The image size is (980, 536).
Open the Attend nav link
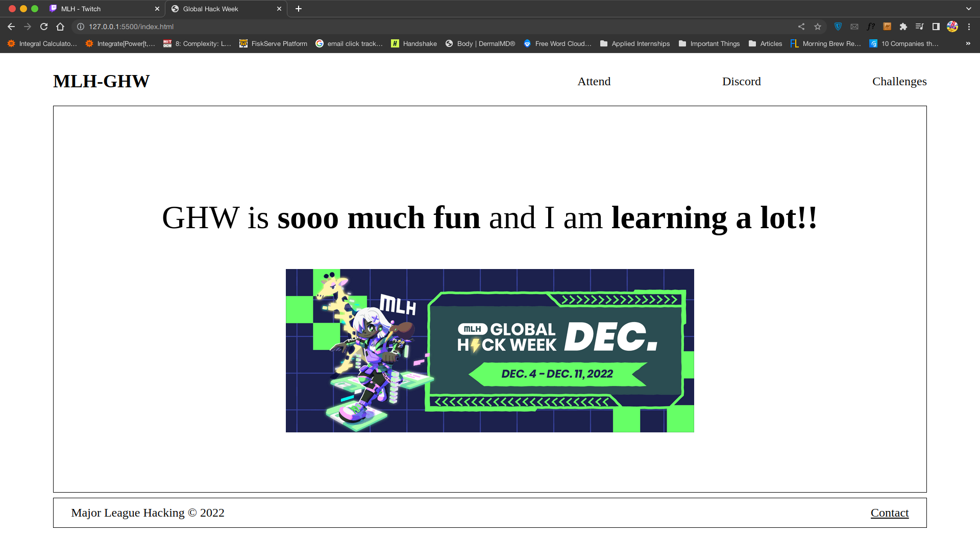(x=594, y=81)
